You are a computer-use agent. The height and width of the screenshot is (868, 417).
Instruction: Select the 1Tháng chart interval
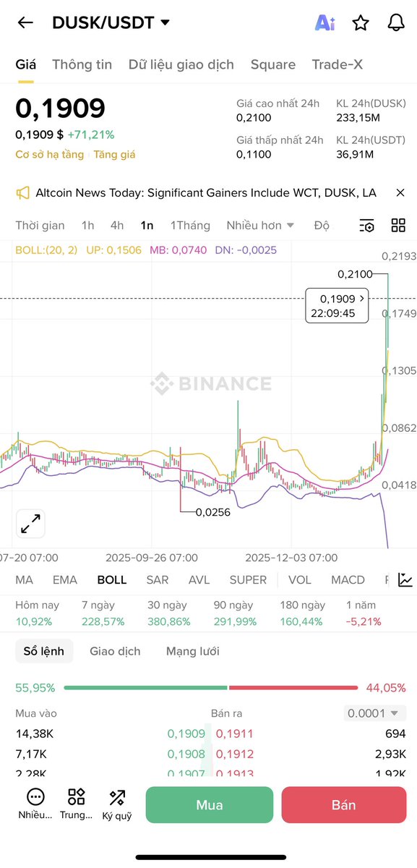click(190, 225)
